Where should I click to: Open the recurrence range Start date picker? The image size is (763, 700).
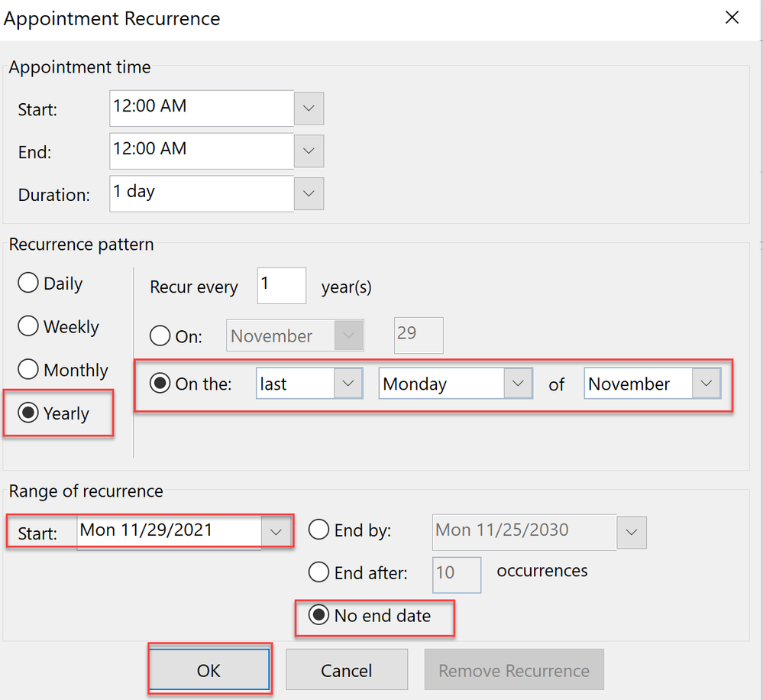pyautogui.click(x=276, y=532)
